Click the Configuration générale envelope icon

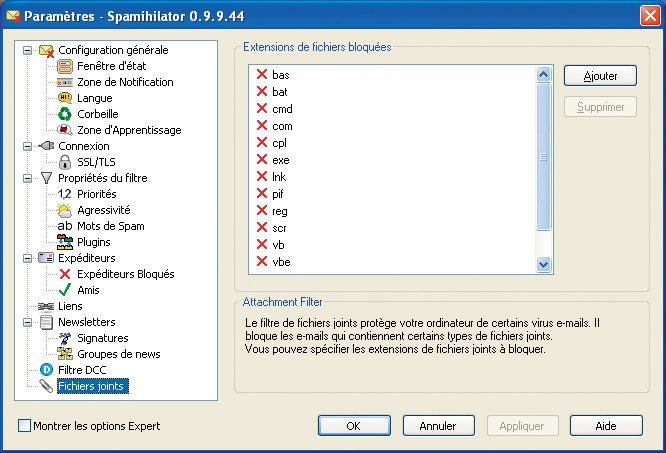46,51
